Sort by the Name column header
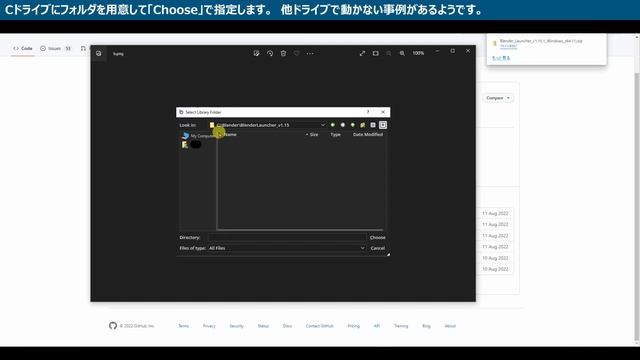 [x=230, y=134]
